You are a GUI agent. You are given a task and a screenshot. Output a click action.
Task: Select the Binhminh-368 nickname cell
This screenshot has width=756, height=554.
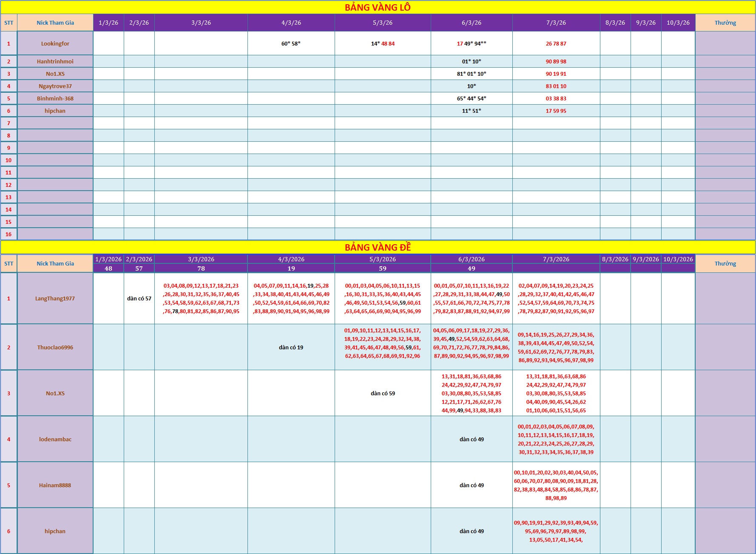55,98
